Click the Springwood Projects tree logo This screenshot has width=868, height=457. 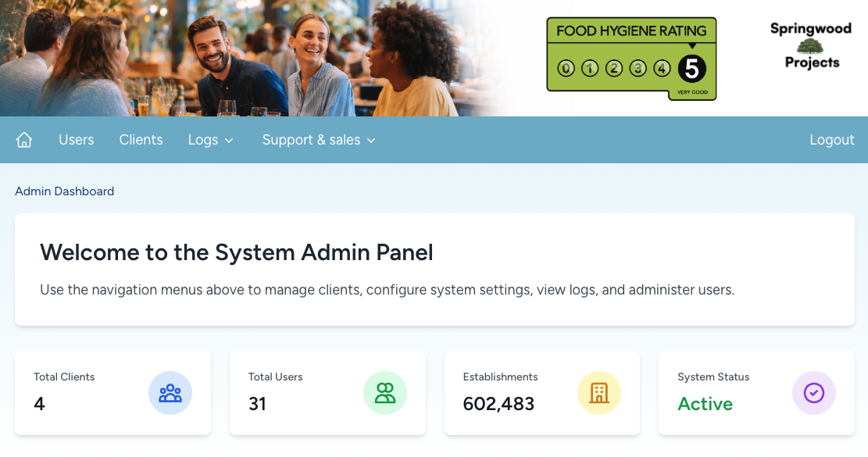click(810, 46)
